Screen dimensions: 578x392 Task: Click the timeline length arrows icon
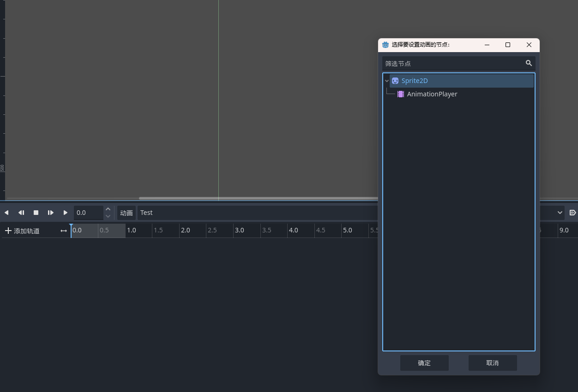coord(64,231)
